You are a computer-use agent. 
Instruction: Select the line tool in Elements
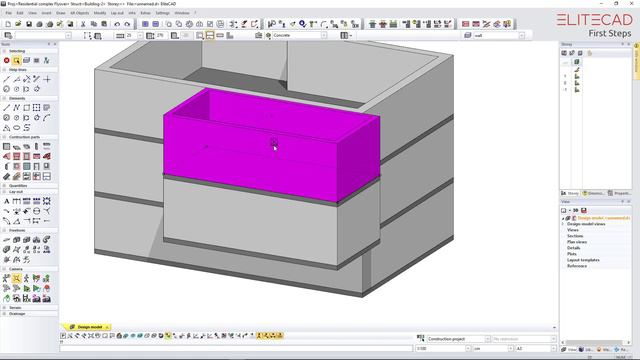(x=7, y=108)
